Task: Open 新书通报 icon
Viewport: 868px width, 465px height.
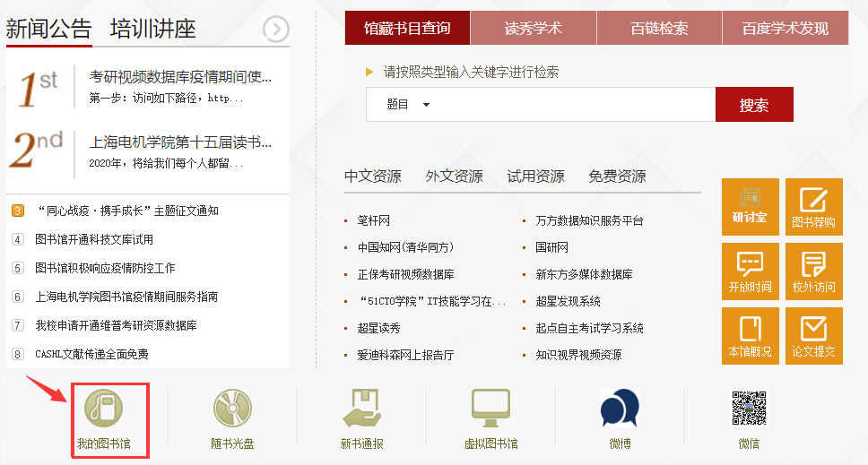Action: [x=361, y=409]
